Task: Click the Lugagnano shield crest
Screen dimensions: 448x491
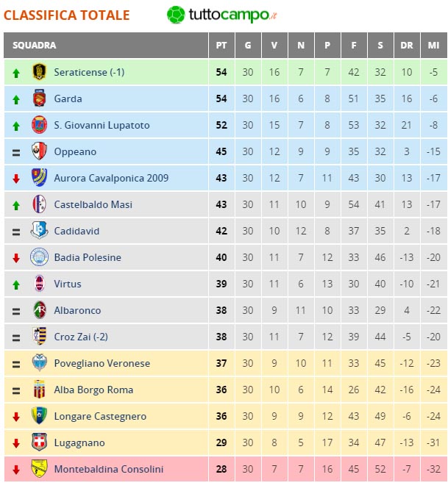Action: pos(40,442)
